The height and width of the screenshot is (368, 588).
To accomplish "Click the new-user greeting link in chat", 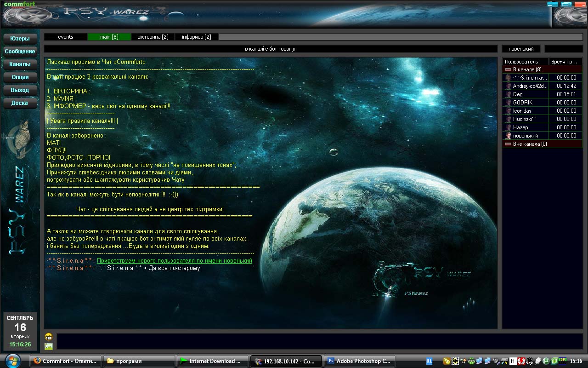I will pyautogui.click(x=174, y=261).
